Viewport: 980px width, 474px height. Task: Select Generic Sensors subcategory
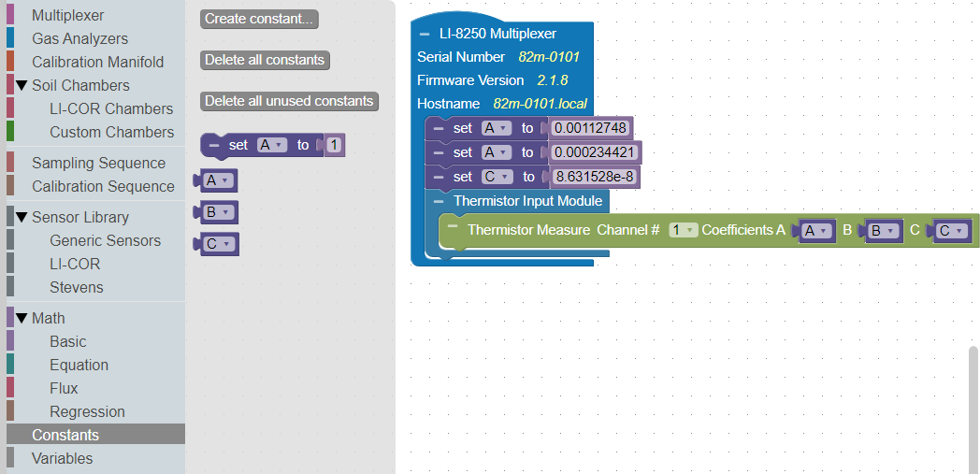click(105, 240)
